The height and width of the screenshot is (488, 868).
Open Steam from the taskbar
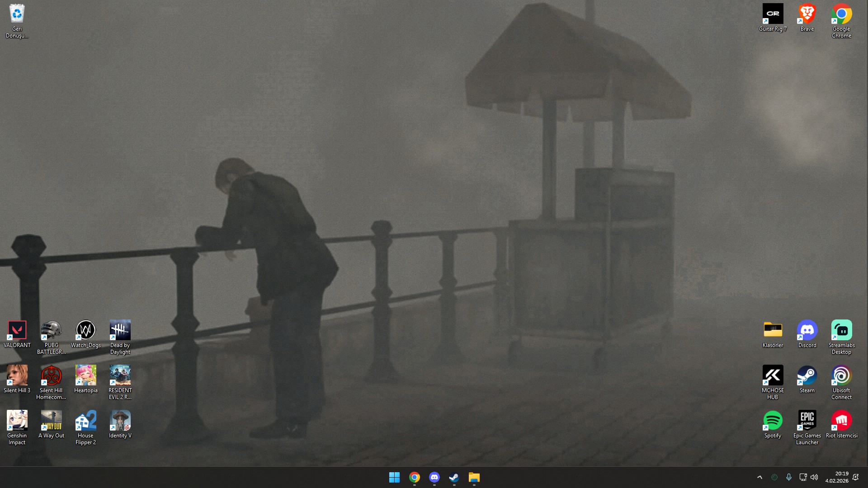[x=454, y=477]
